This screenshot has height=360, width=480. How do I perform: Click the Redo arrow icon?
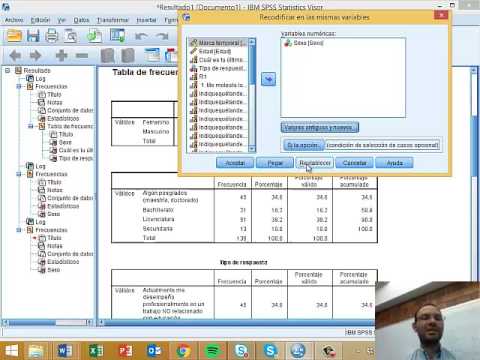click(x=162, y=36)
